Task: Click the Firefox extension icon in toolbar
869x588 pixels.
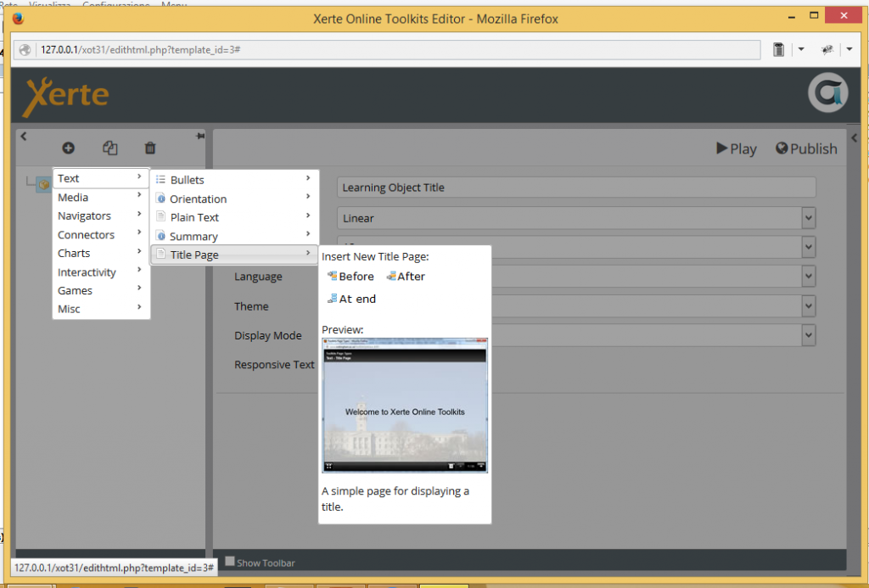Action: coord(827,49)
